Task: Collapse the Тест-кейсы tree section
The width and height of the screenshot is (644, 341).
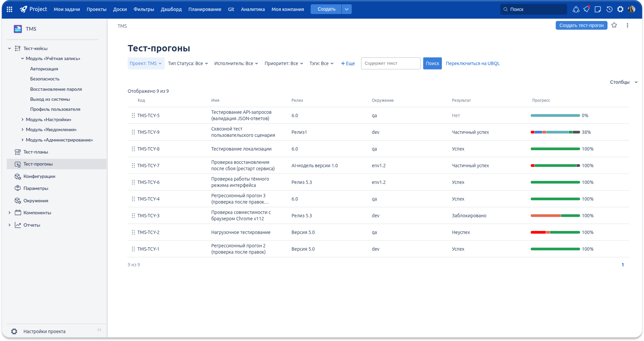Action: [9, 48]
